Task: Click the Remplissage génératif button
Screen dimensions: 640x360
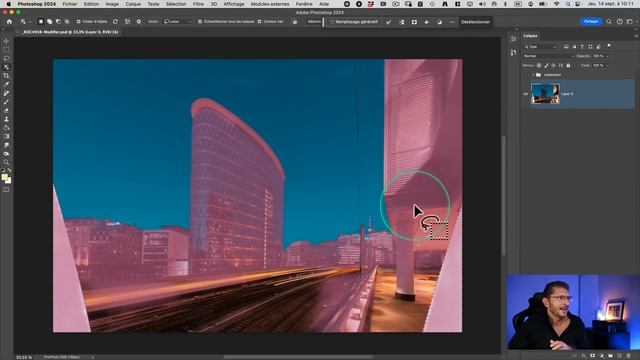Action: click(354, 22)
